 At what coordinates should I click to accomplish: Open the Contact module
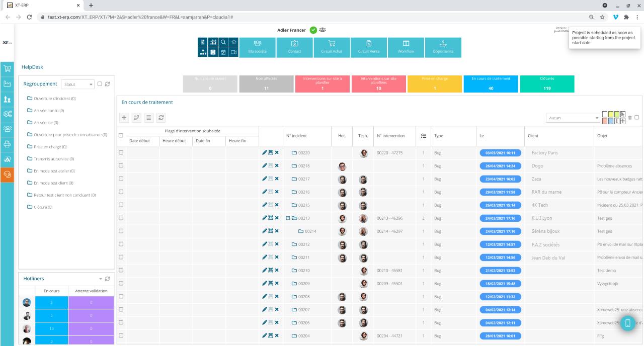point(295,48)
